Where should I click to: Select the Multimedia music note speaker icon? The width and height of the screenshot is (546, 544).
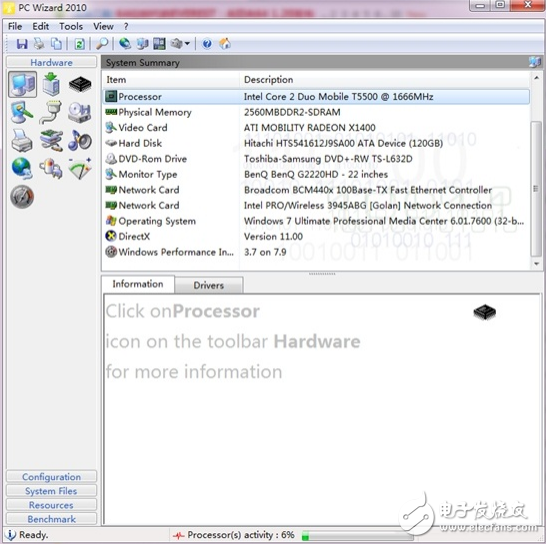tap(80, 140)
